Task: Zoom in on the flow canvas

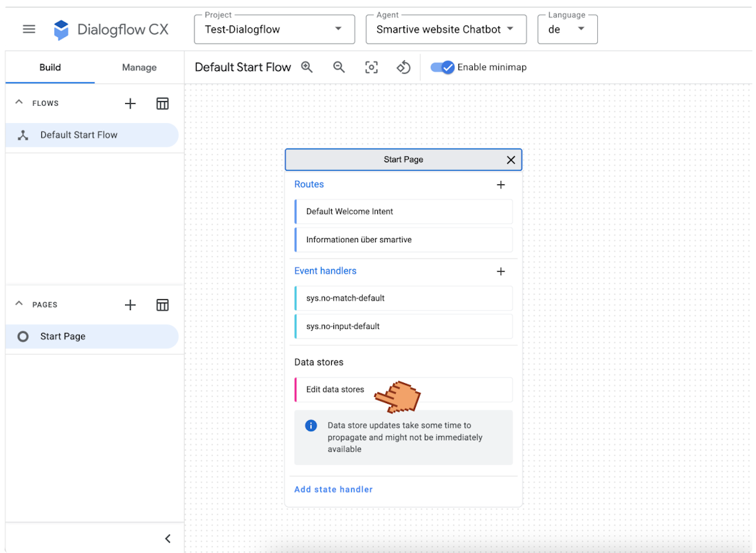Action: 307,67
